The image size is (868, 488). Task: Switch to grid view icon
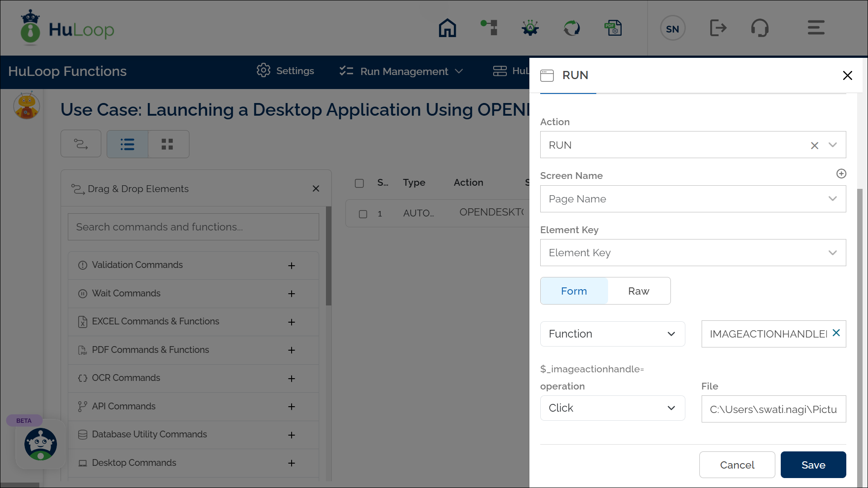167,144
